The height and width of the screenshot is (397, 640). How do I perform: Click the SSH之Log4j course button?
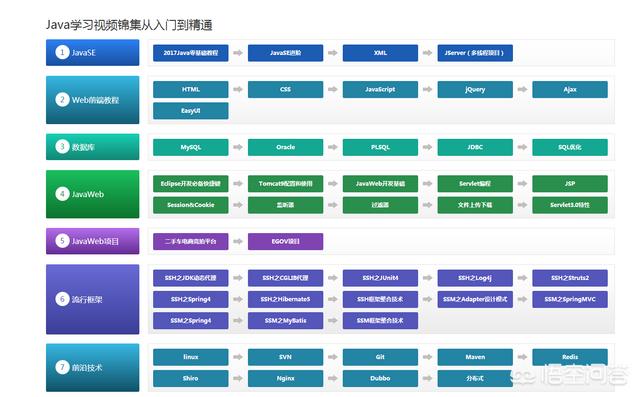click(x=475, y=278)
